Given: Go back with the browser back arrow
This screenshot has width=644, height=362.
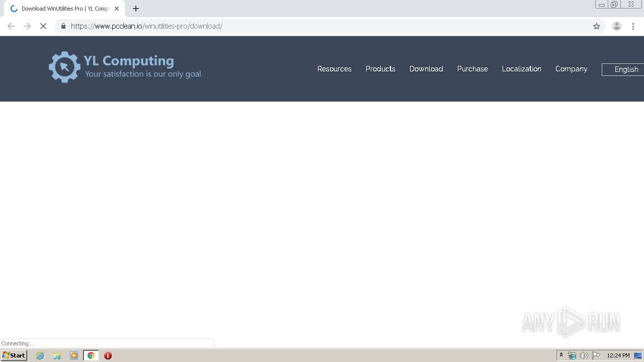Looking at the screenshot, I should pos(11,26).
